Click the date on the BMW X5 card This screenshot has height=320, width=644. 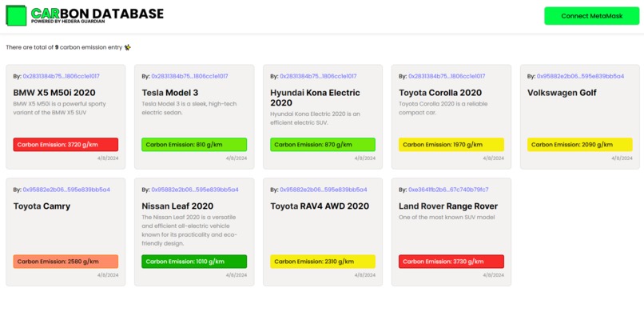[108, 158]
